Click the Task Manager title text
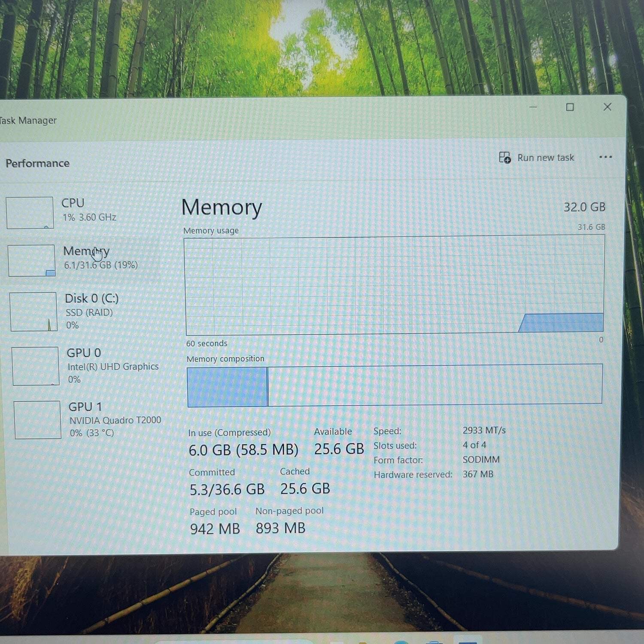Image resolution: width=644 pixels, height=644 pixels. [28, 121]
